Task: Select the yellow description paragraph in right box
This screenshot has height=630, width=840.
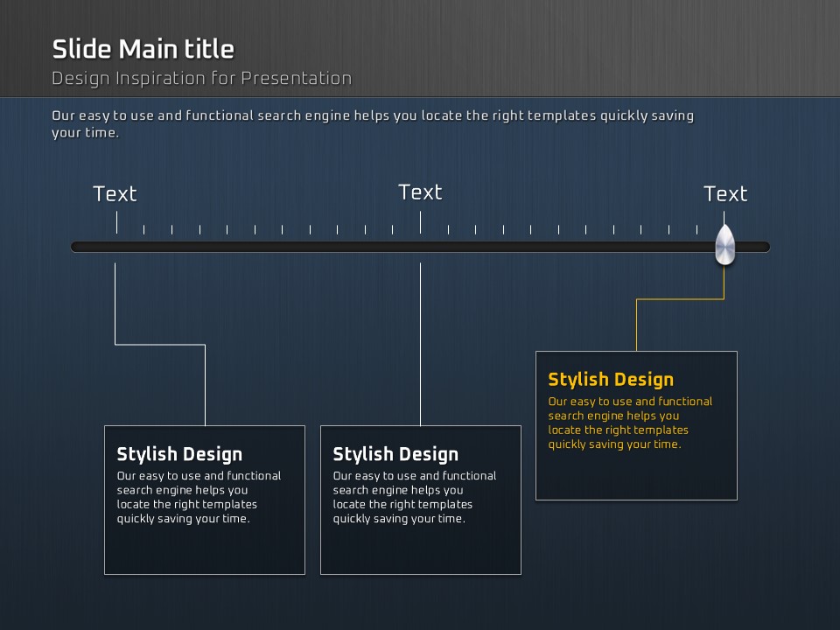Action: [x=630, y=423]
